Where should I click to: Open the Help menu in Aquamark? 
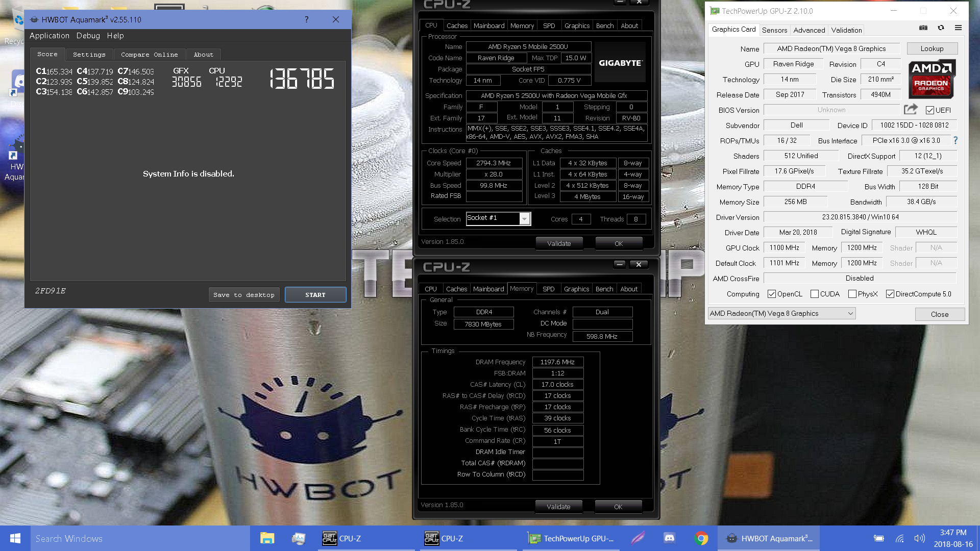(115, 36)
